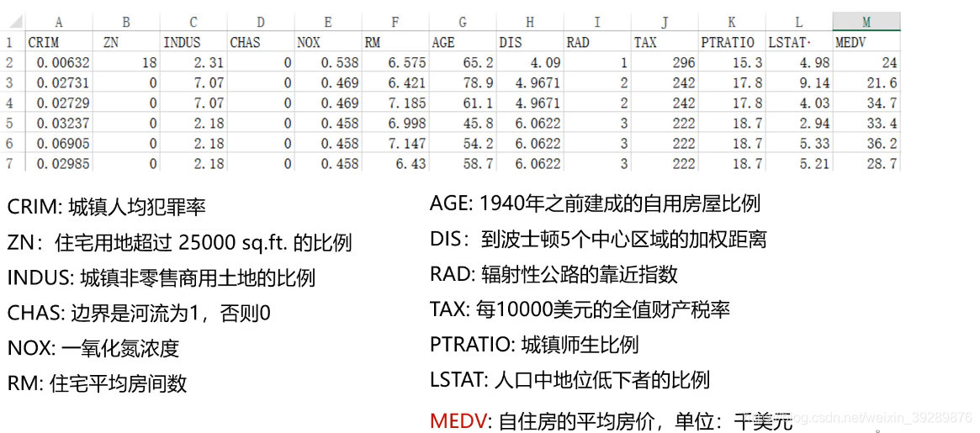The height and width of the screenshot is (433, 980).
Task: Select the column A header
Action: coord(60,22)
